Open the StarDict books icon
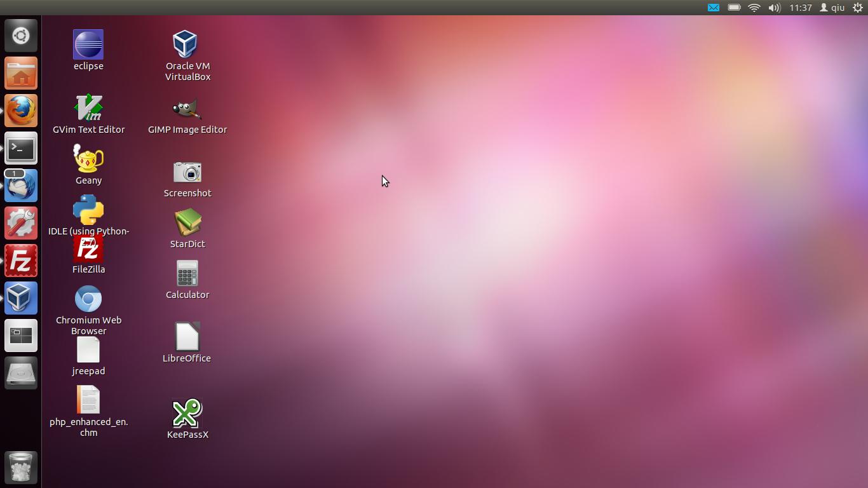Image resolution: width=868 pixels, height=488 pixels. pyautogui.click(x=187, y=222)
